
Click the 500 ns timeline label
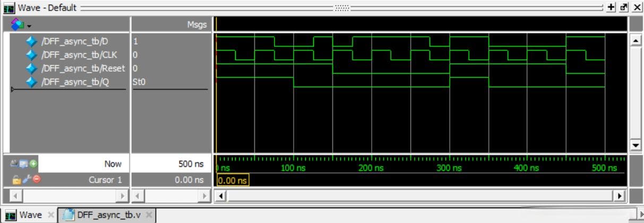605,168
